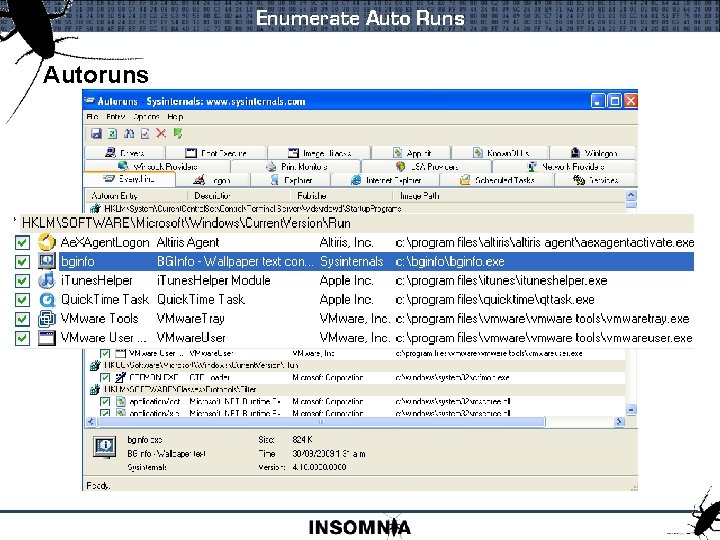Click the binoculars Find toolbar icon
The image size is (720, 540).
(x=129, y=134)
